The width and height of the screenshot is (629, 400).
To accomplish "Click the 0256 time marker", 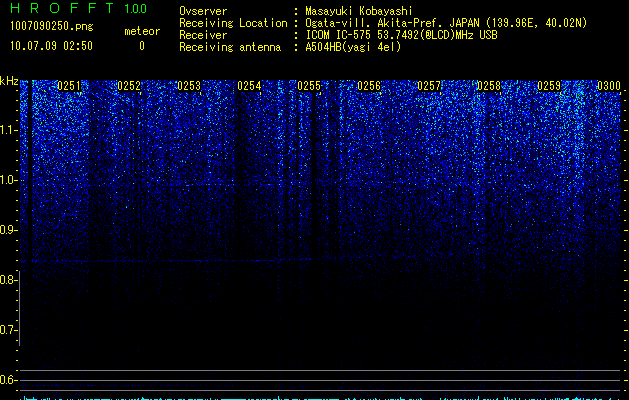I will 369,86.
